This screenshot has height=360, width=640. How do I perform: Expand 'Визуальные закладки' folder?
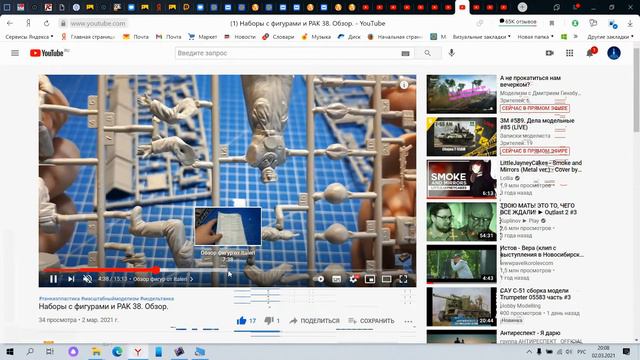click(x=481, y=37)
